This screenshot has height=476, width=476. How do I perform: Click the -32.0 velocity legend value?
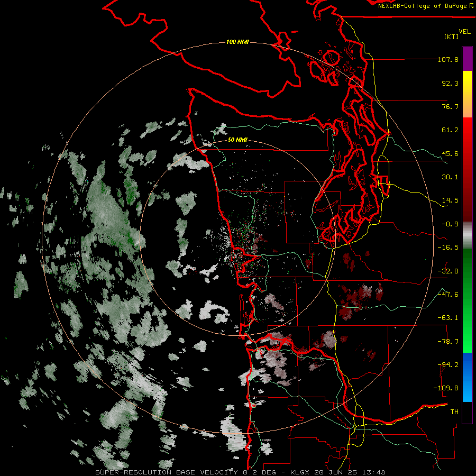click(x=448, y=271)
